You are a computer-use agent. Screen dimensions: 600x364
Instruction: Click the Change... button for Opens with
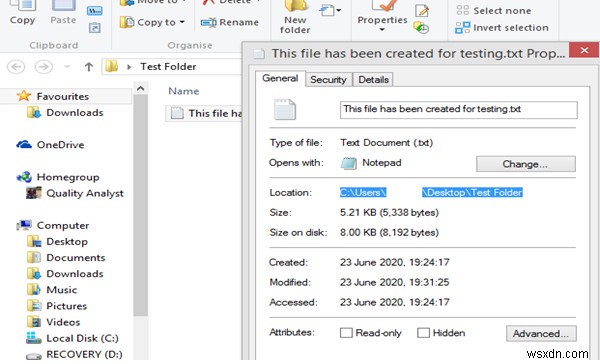pos(525,164)
